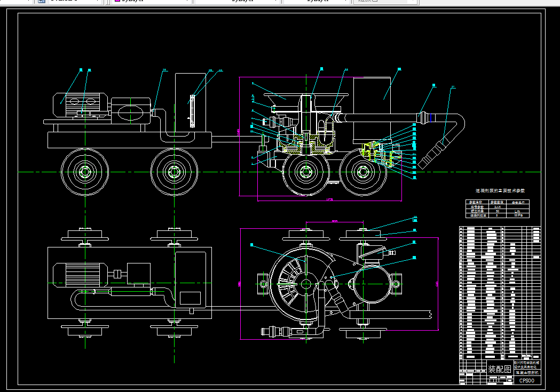Open the magenta ByLayer color dropdown
560x392 pixels.
152,1
